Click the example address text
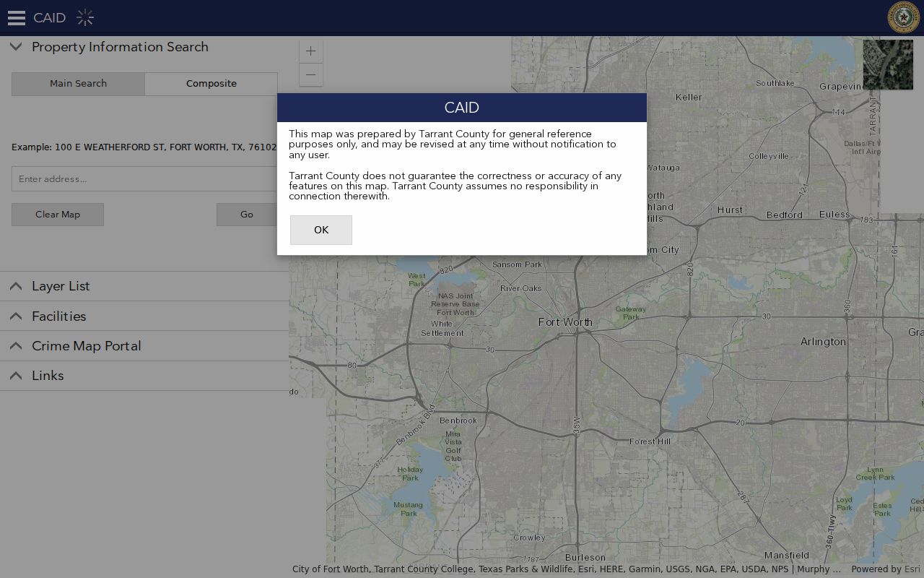This screenshot has height=578, width=924. tap(144, 147)
